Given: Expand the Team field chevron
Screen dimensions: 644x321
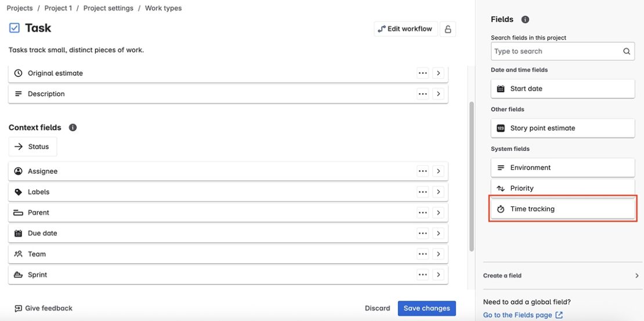Looking at the screenshot, I should [x=438, y=254].
